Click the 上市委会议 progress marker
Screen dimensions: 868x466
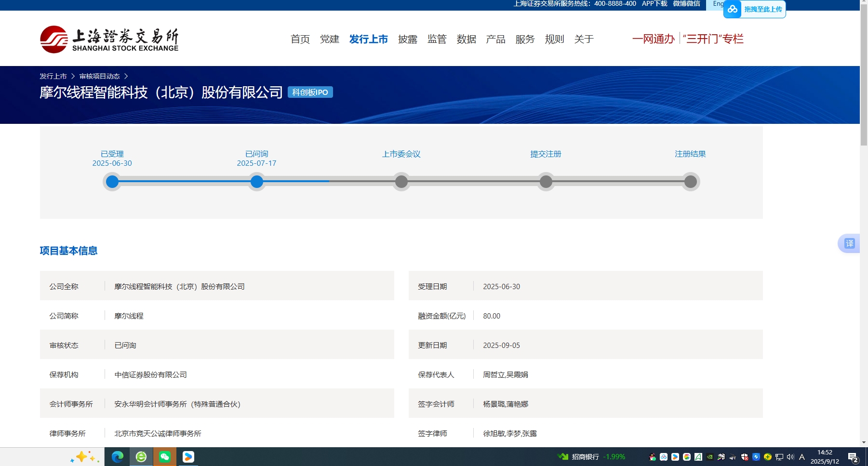pyautogui.click(x=401, y=182)
